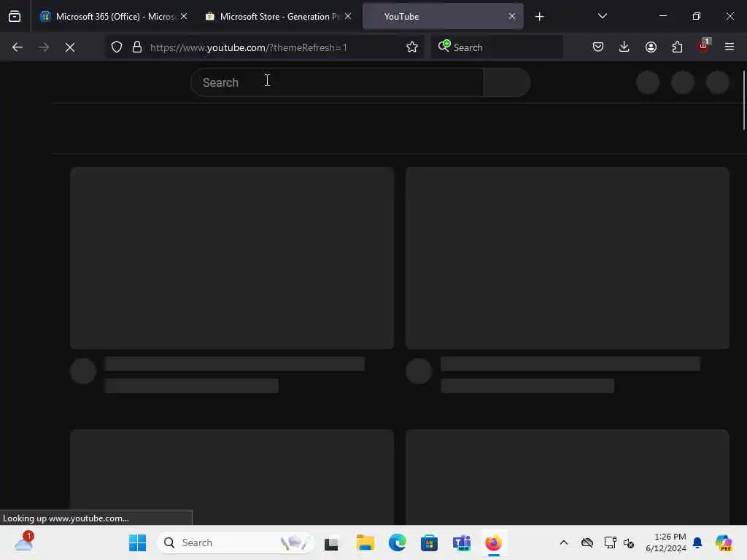Open a new browser tab
The height and width of the screenshot is (560, 747).
tap(539, 17)
